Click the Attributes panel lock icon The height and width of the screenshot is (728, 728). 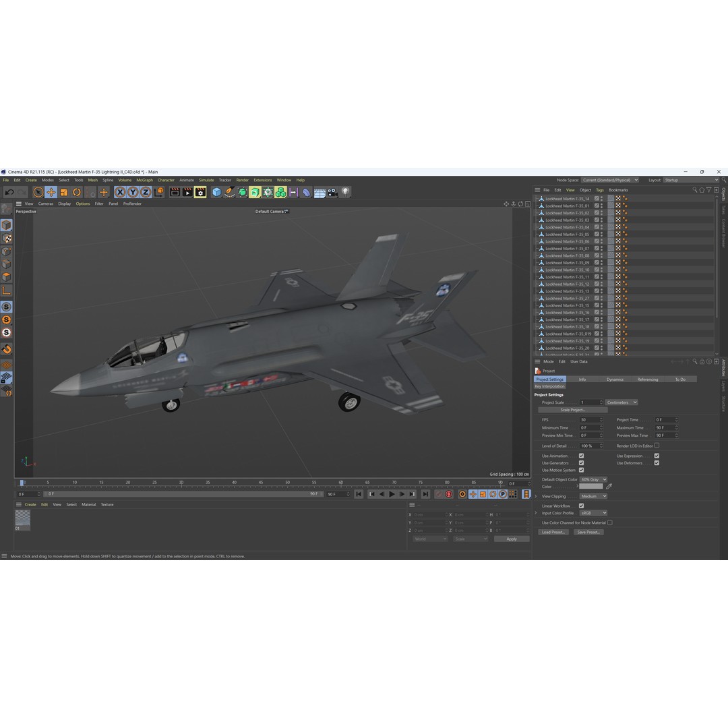[702, 361]
